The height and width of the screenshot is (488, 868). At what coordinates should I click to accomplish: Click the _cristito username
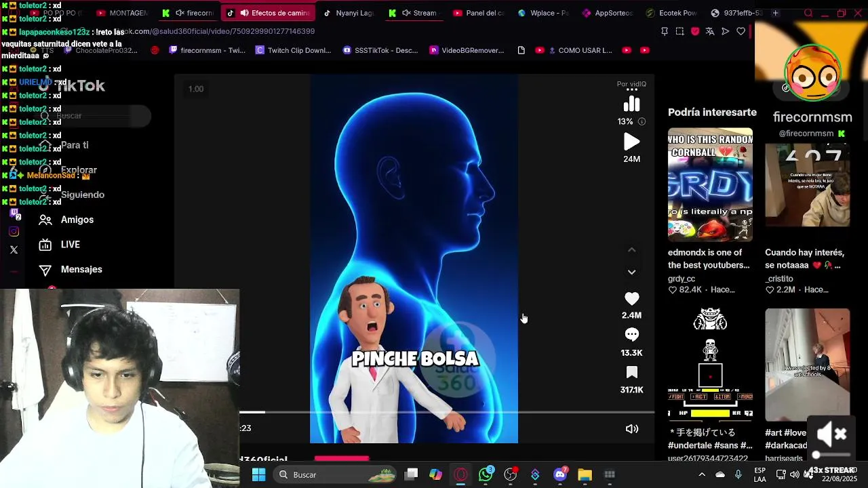(x=779, y=279)
